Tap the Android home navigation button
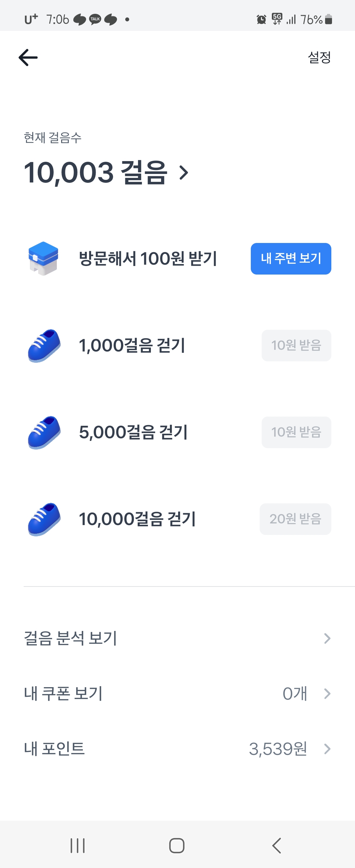 click(177, 845)
